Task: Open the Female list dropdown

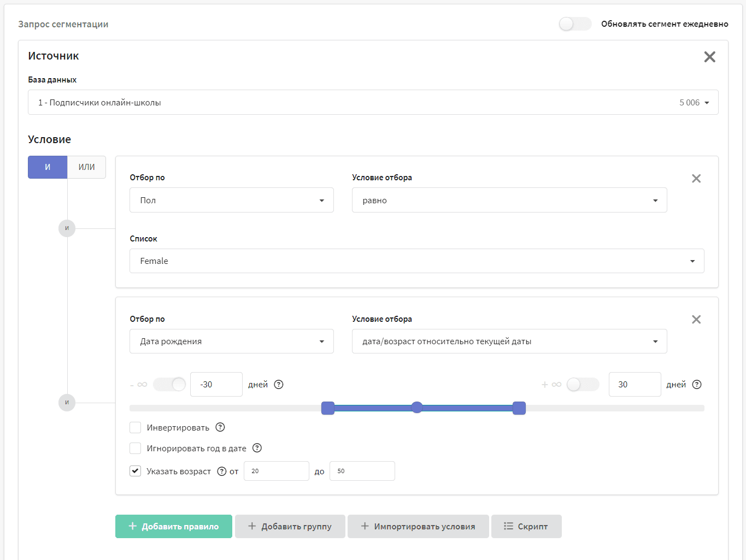Action: [417, 261]
